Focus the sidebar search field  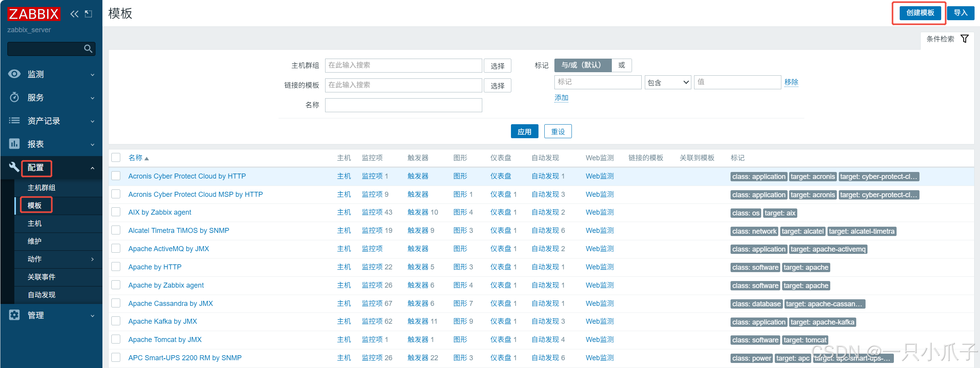(x=45, y=49)
